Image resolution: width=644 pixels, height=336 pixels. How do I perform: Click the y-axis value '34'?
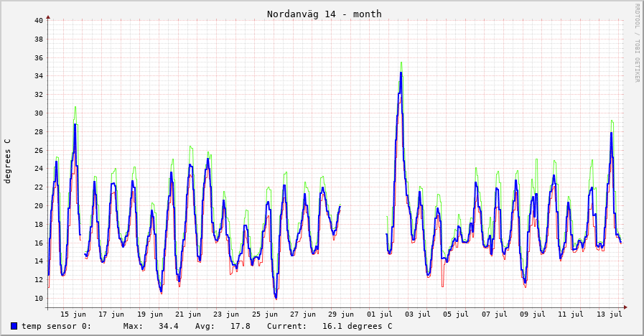coord(39,76)
